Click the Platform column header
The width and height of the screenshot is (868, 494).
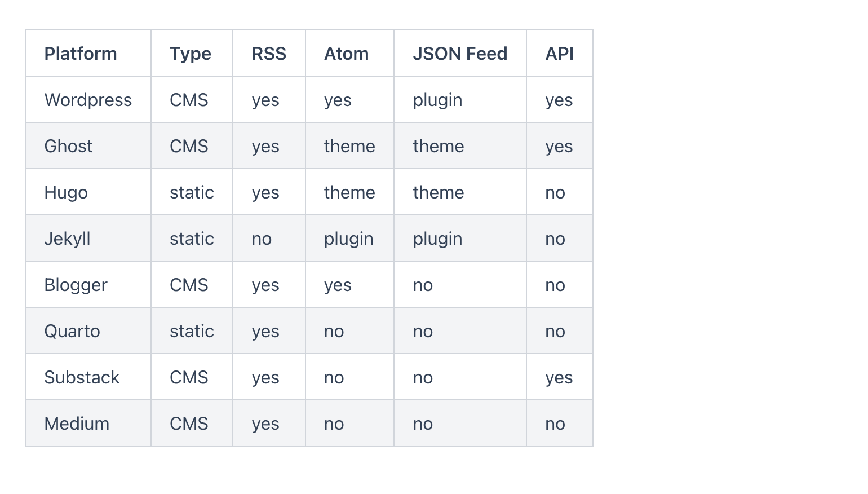(x=81, y=54)
